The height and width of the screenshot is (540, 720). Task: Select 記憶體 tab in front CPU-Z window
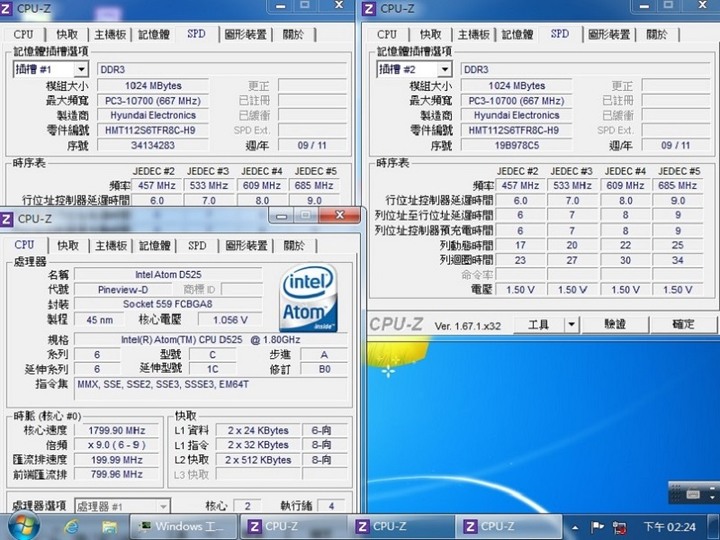pyautogui.click(x=155, y=246)
